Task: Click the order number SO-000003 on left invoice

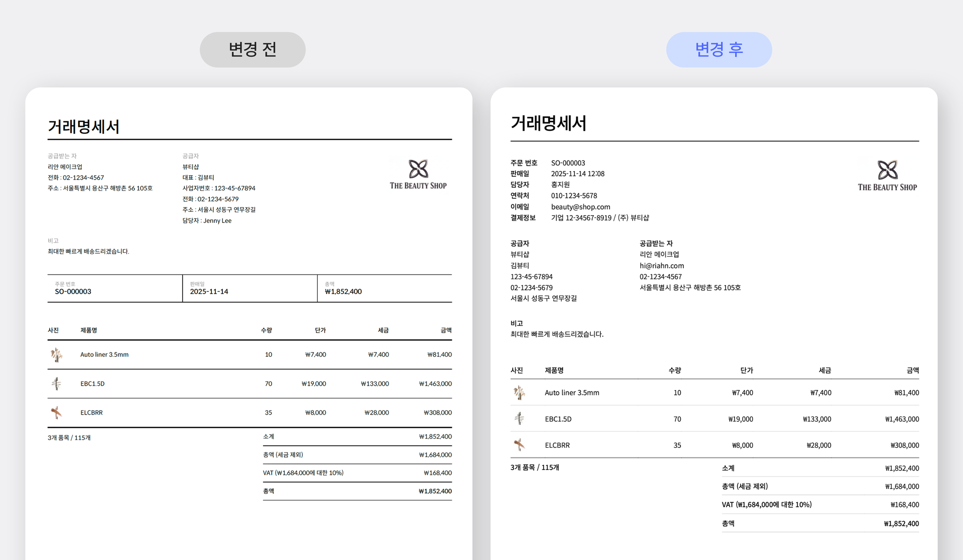Action: tap(73, 291)
